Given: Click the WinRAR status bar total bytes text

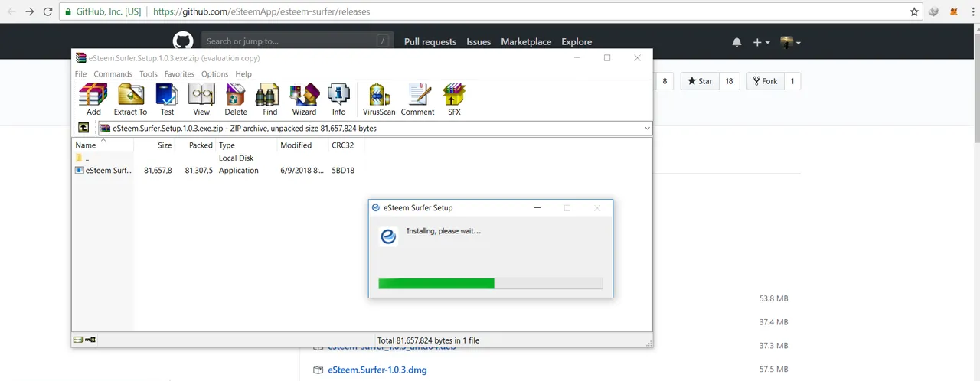Looking at the screenshot, I should pos(428,340).
